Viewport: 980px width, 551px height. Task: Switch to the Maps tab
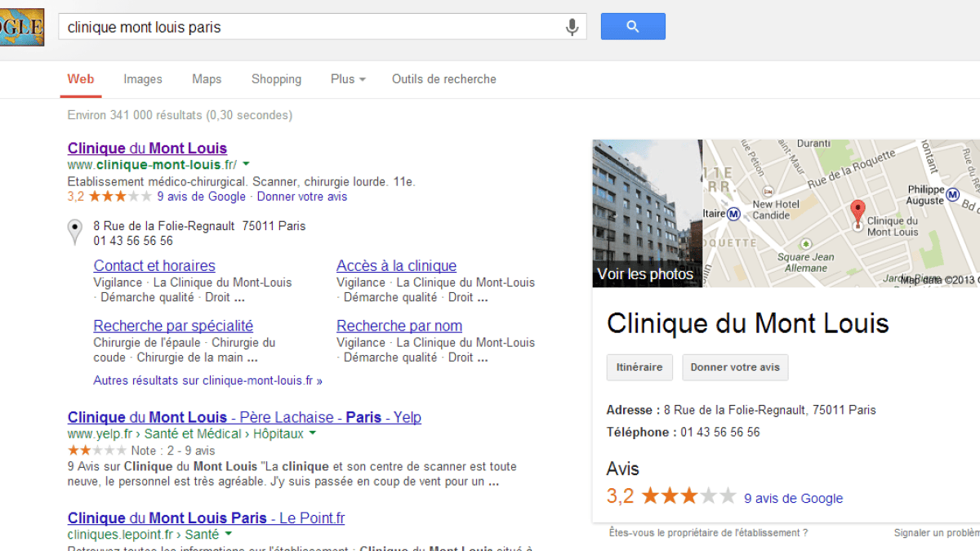tap(207, 79)
